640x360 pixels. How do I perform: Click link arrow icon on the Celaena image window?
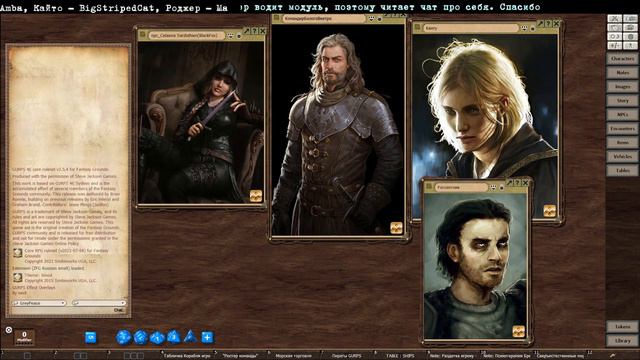pos(246,31)
